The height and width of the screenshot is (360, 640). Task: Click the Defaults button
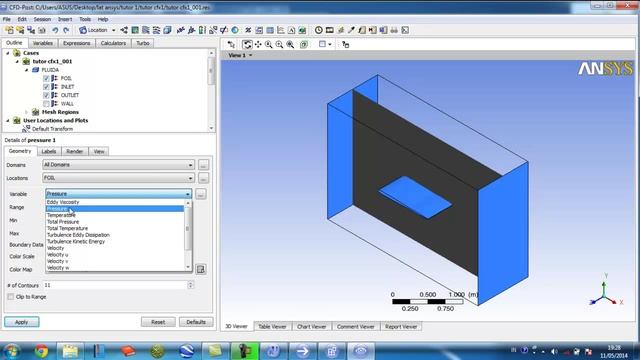(x=196, y=322)
